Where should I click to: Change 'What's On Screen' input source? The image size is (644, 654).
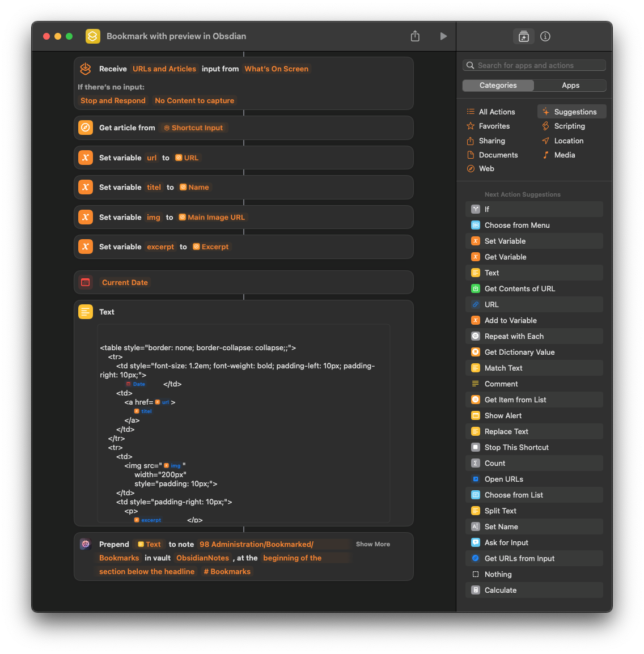click(276, 69)
